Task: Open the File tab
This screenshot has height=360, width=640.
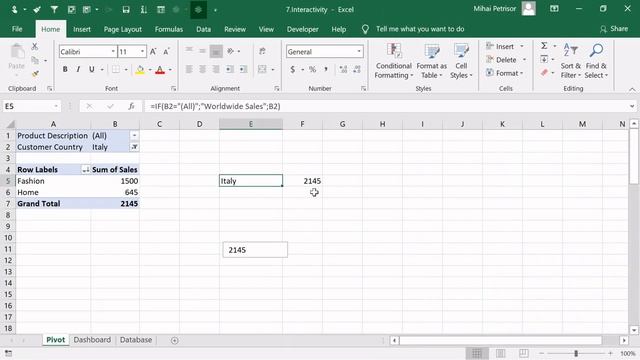Action: pyautogui.click(x=17, y=29)
